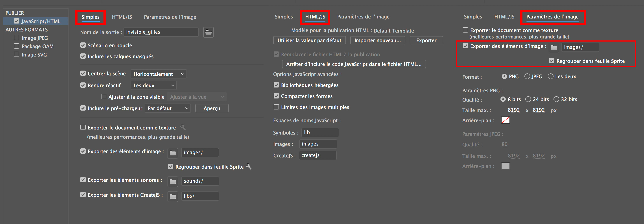
Task: Click Importer nouveau... button
Action: 378,40
